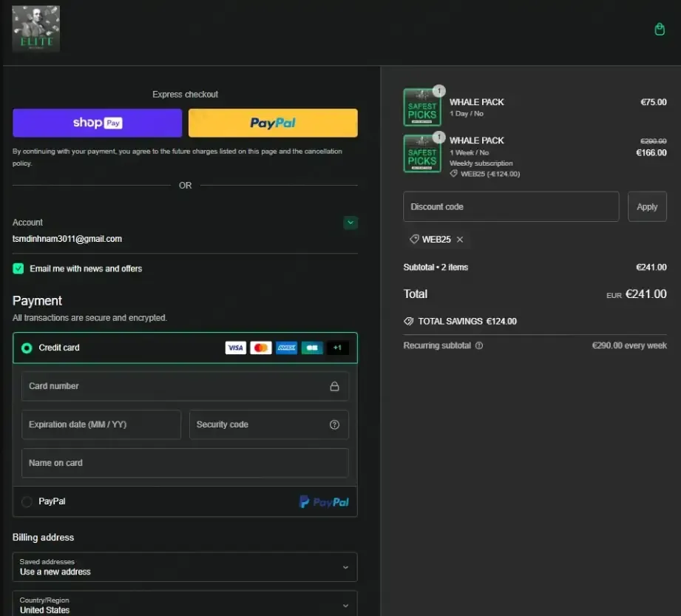Viewport: 681px width, 616px height.
Task: Open the Saved addresses dropdown
Action: tap(185, 567)
